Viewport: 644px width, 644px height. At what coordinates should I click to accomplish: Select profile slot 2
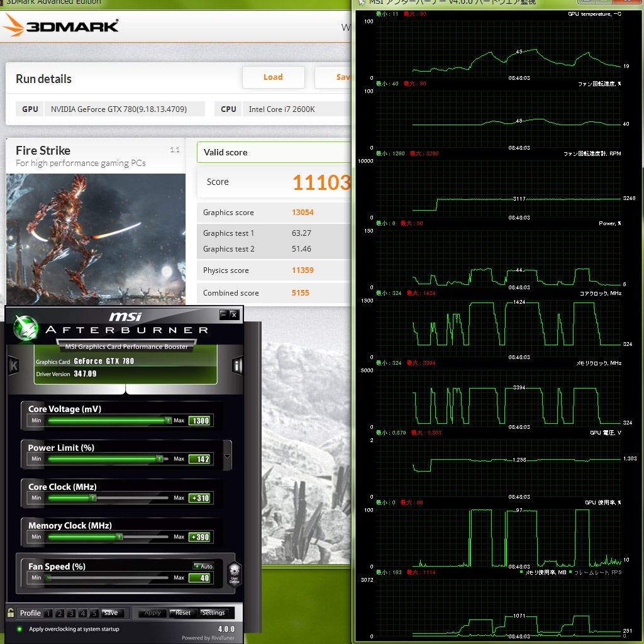60,613
